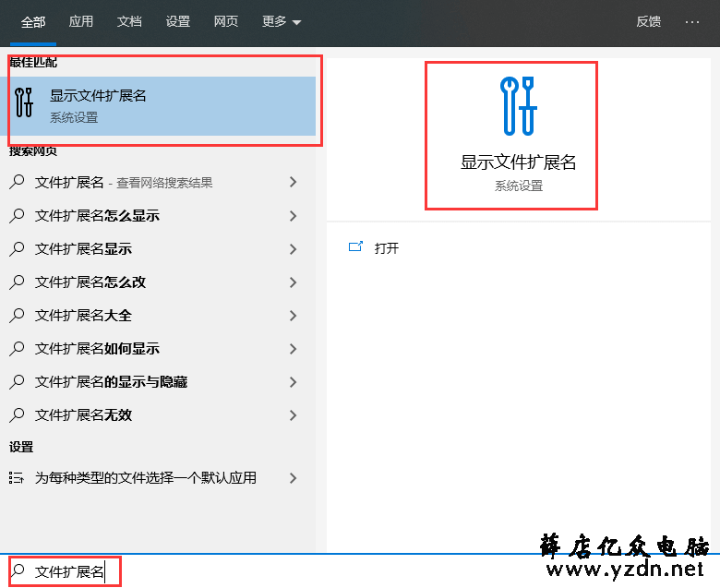
Task: Click search icon beside 文件扩展名怎么改
Action: (x=17, y=282)
